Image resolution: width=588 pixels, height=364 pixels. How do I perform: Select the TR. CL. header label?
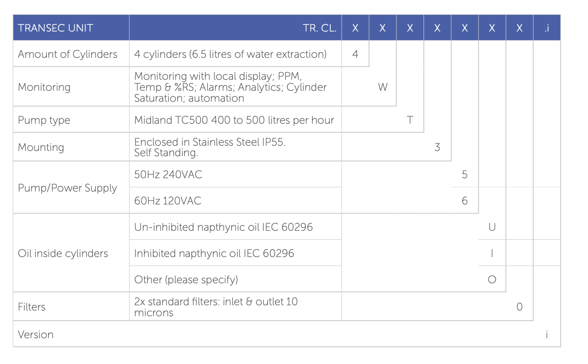319,28
